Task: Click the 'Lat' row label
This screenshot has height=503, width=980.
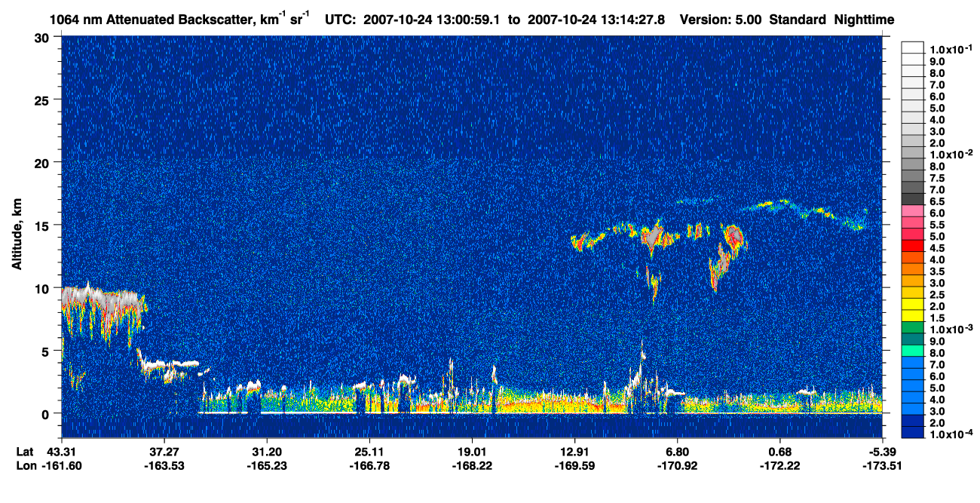Action: (25, 451)
